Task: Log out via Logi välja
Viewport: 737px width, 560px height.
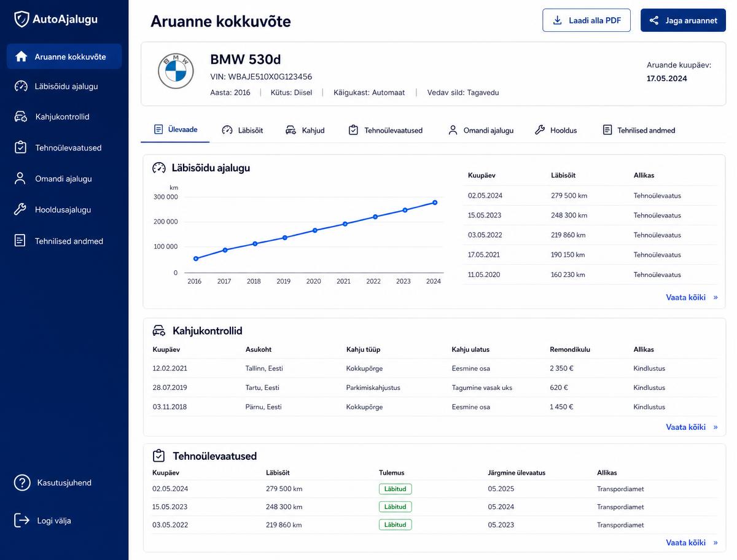Action: [x=42, y=520]
